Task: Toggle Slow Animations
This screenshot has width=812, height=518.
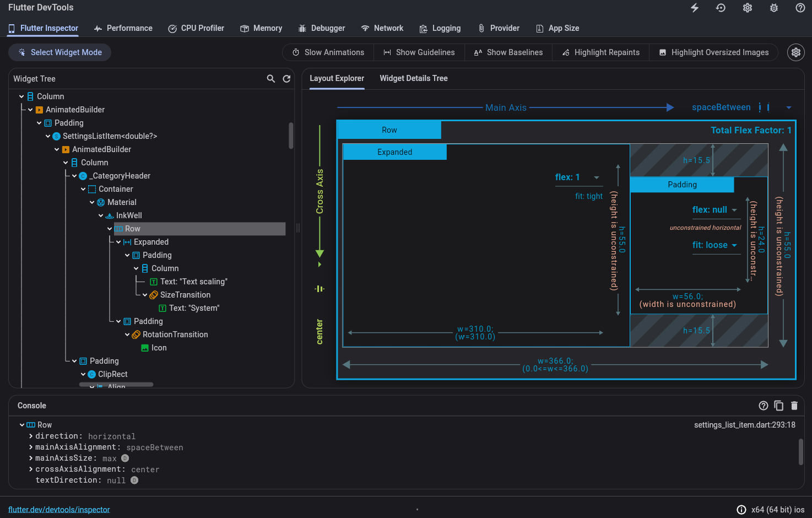Action: [x=327, y=52]
